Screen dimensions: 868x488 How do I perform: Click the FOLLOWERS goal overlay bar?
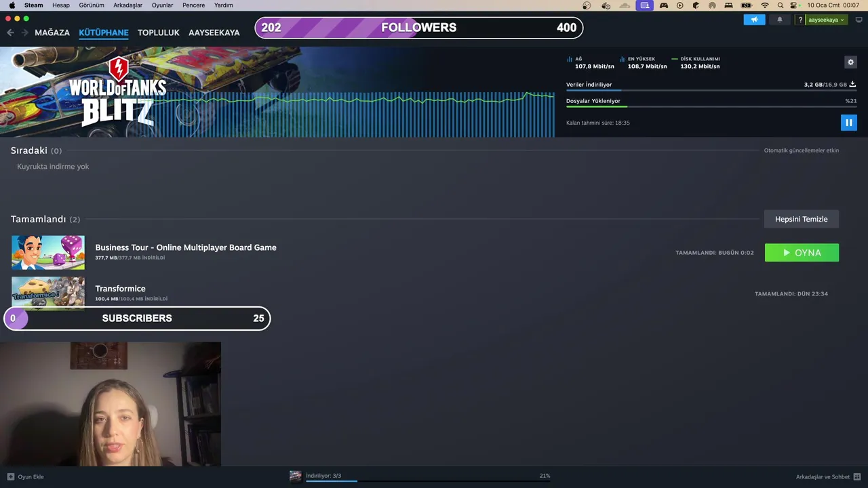pos(419,28)
